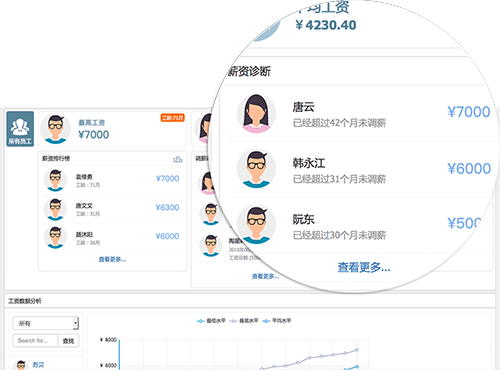Click 查看更多 under the middle adjustment panel
500x370 pixels.
[265, 276]
